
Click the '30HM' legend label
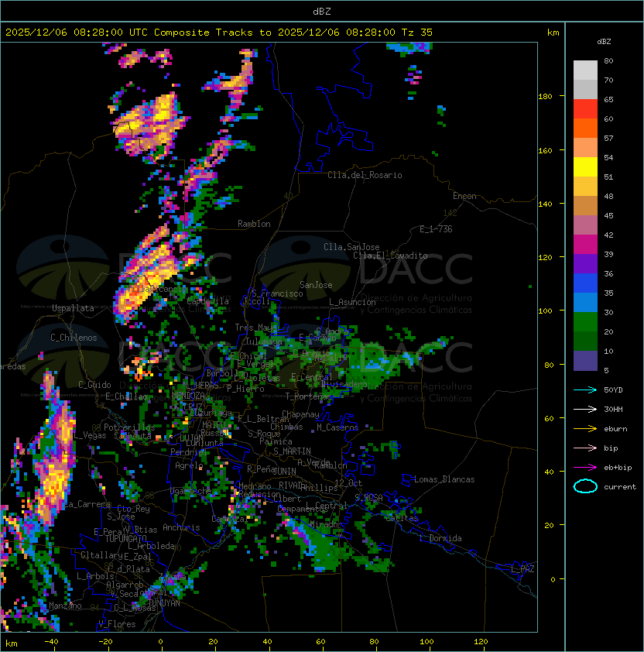613,409
